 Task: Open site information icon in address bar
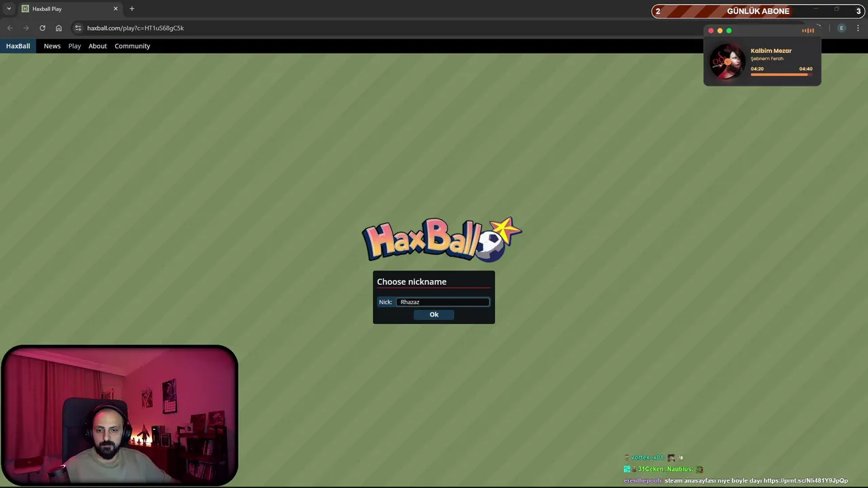(x=78, y=28)
